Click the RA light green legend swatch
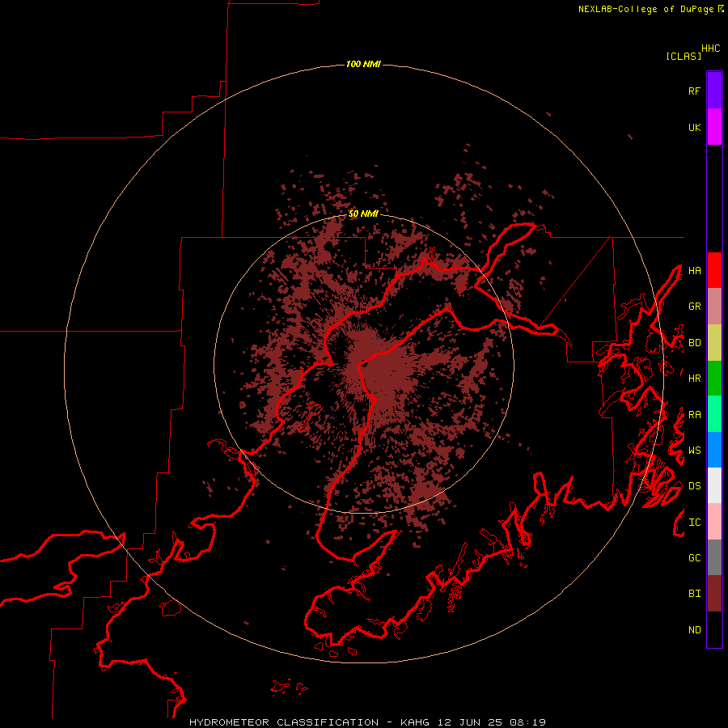The width and height of the screenshot is (728, 728). pos(714,414)
